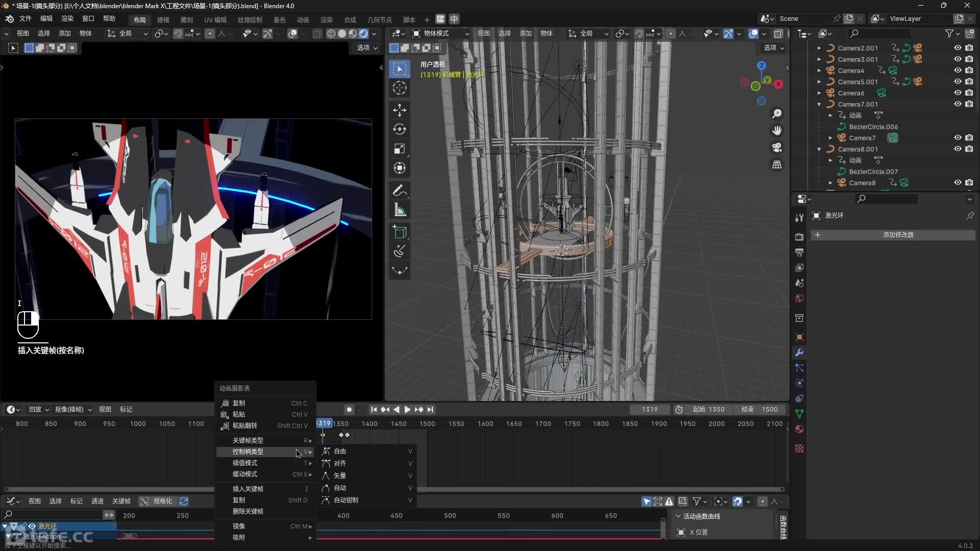Open the Material properties tab
This screenshot has height=551, width=980.
(x=799, y=429)
